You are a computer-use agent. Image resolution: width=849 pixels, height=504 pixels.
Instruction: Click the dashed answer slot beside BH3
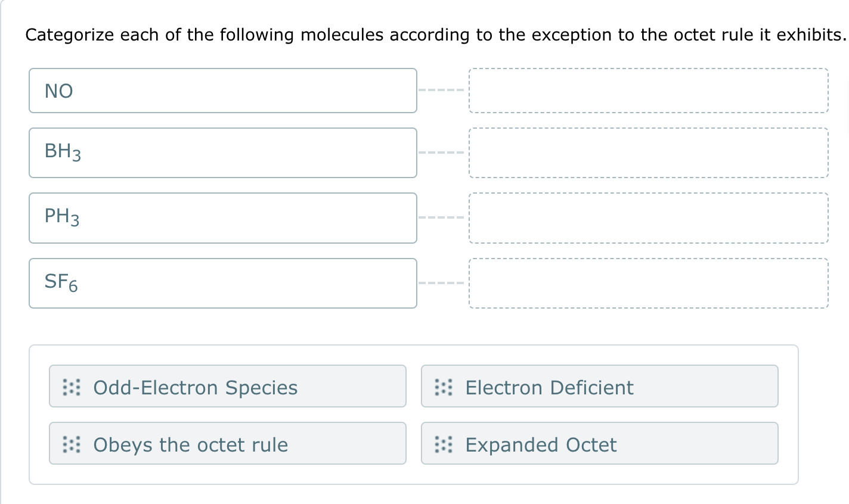[x=649, y=153]
